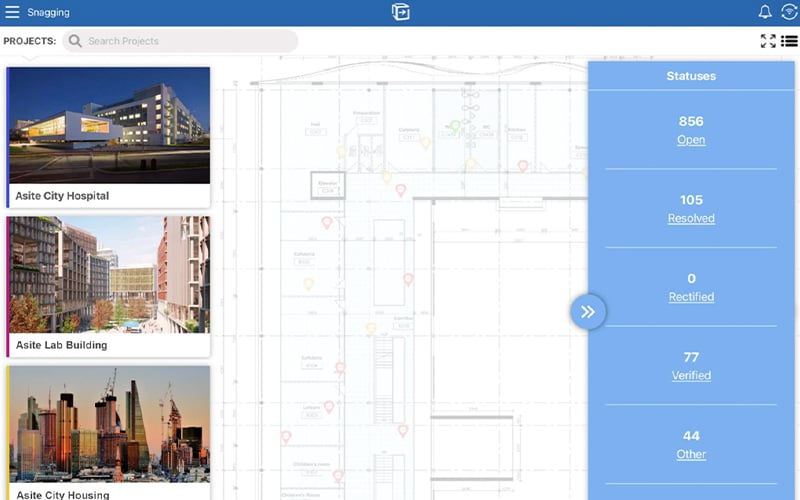Viewport: 800px width, 500px height.
Task: Open the hamburger menu
Action: [12, 12]
